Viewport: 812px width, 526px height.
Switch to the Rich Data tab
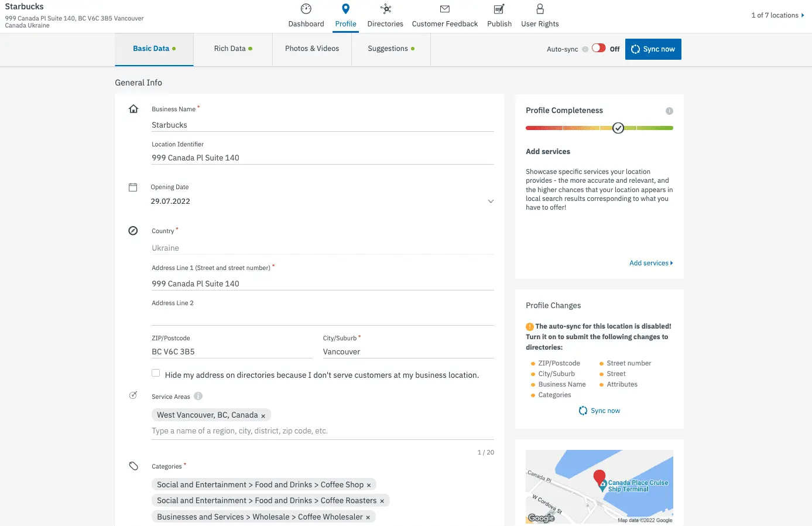pyautogui.click(x=233, y=49)
